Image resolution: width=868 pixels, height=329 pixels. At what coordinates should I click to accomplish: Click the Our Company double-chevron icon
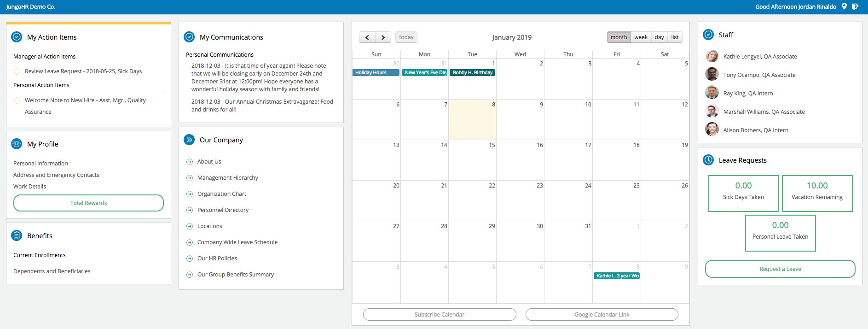(x=189, y=140)
